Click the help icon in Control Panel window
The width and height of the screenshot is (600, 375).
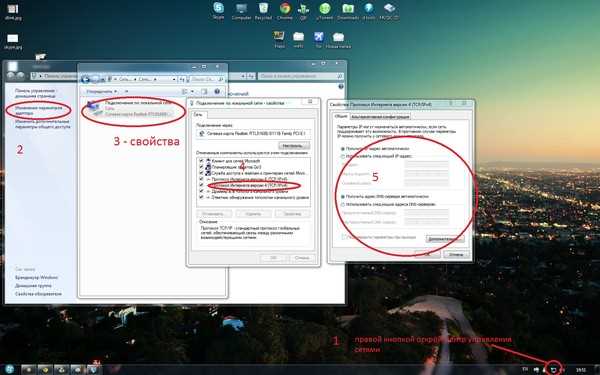pyautogui.click(x=341, y=87)
